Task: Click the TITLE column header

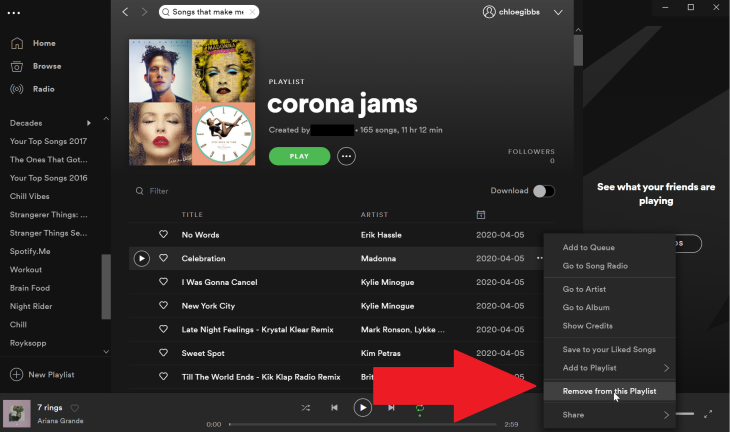Action: (x=192, y=215)
